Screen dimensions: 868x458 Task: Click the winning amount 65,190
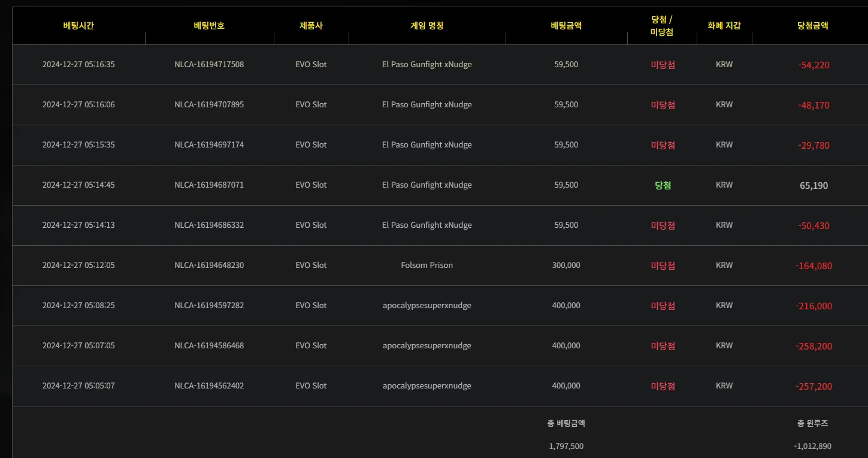tap(813, 186)
